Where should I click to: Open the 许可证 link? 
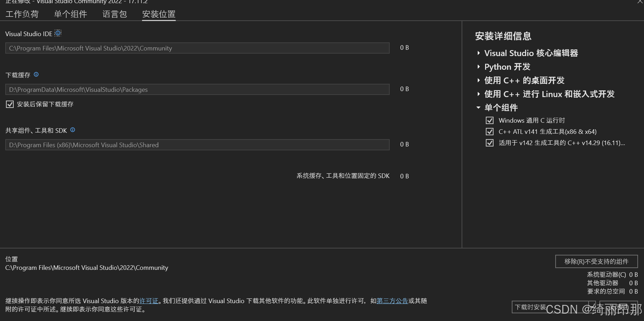149,301
